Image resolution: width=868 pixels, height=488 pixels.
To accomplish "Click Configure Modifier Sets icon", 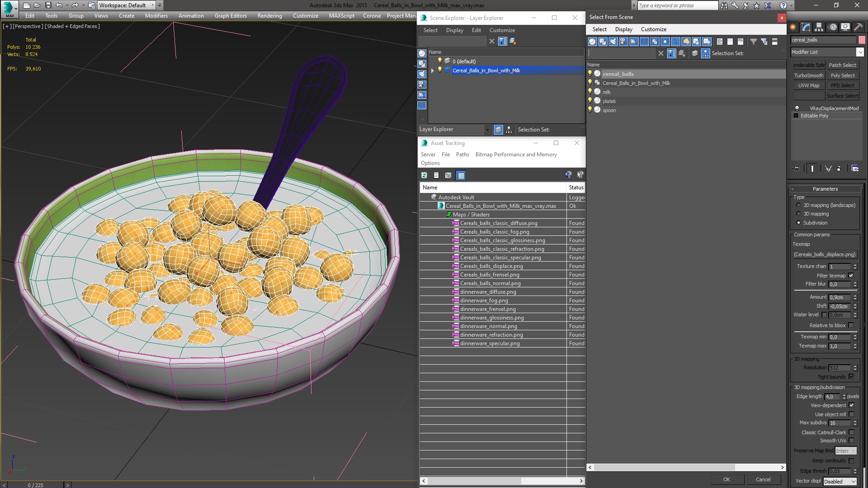I will point(855,169).
